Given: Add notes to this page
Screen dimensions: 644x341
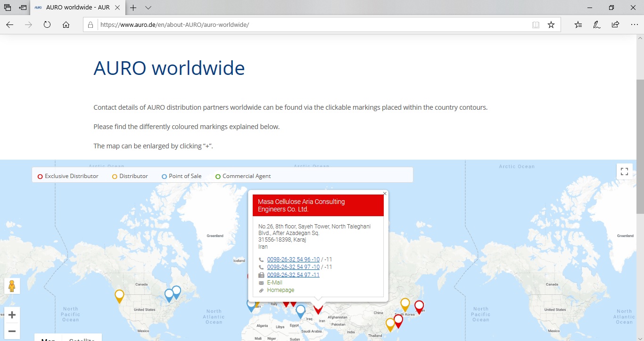Looking at the screenshot, I should point(597,25).
